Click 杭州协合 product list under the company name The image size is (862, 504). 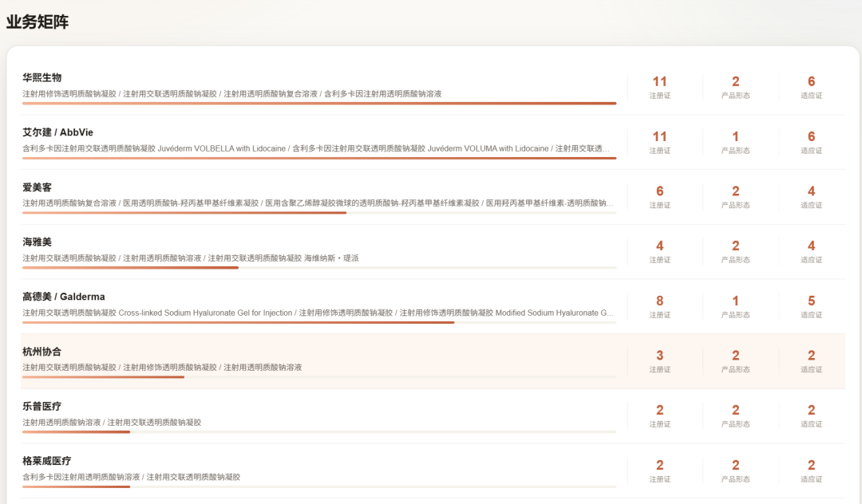pos(162,368)
